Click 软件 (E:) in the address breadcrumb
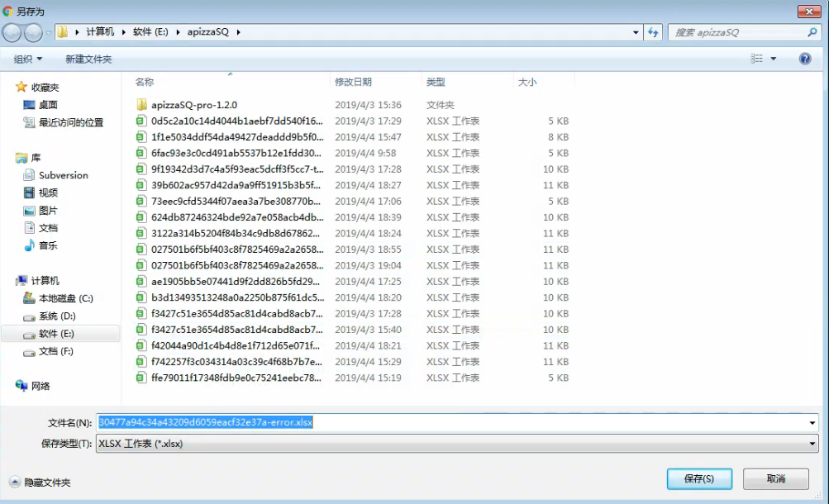 [x=150, y=31]
